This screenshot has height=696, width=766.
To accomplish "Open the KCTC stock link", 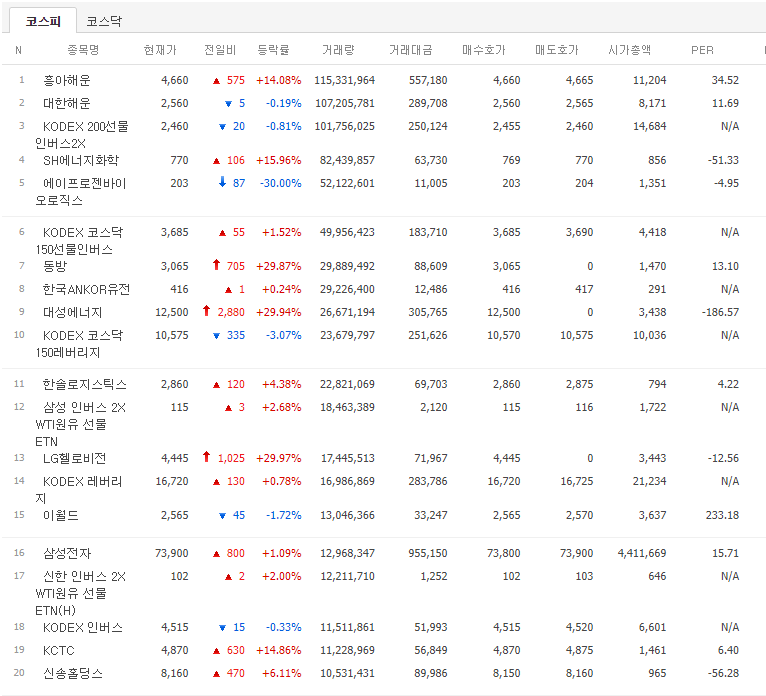I will click(59, 650).
